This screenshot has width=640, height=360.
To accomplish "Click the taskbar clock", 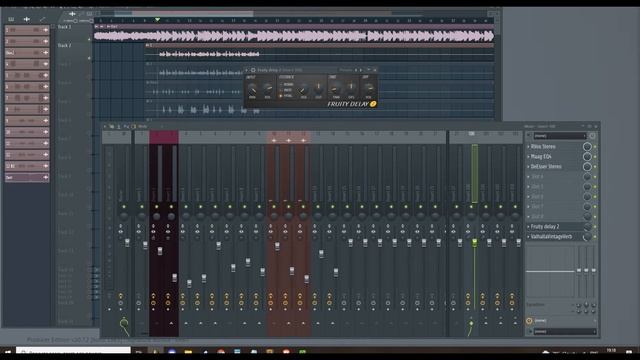I will (x=611, y=351).
